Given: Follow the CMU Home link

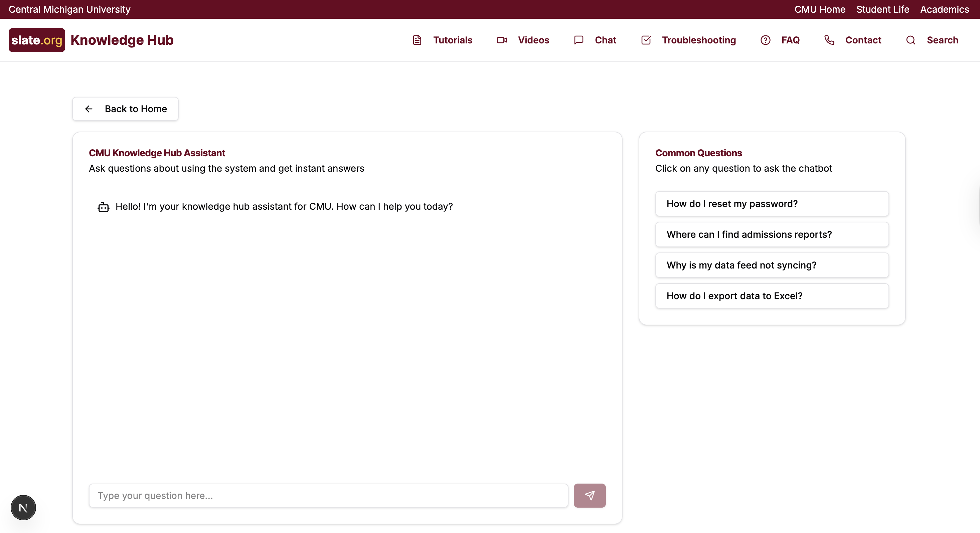Looking at the screenshot, I should (x=820, y=9).
